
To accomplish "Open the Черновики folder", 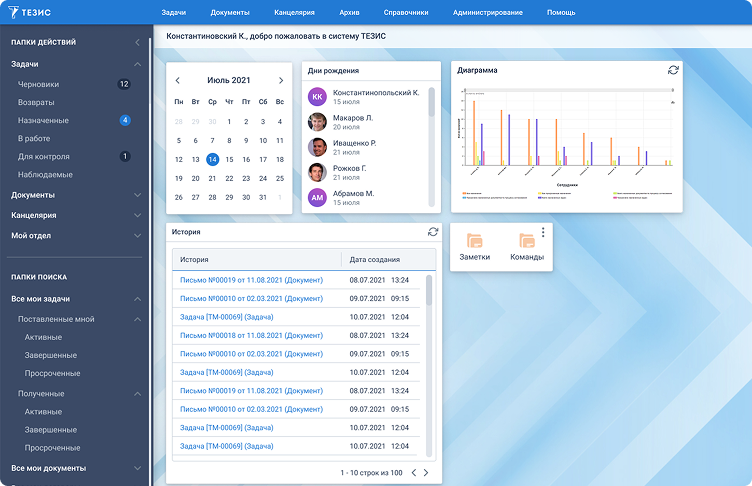I will 38,84.
